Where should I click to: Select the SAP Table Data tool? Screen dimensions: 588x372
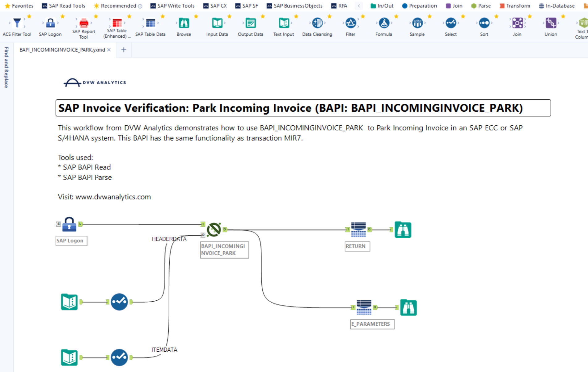click(x=150, y=23)
